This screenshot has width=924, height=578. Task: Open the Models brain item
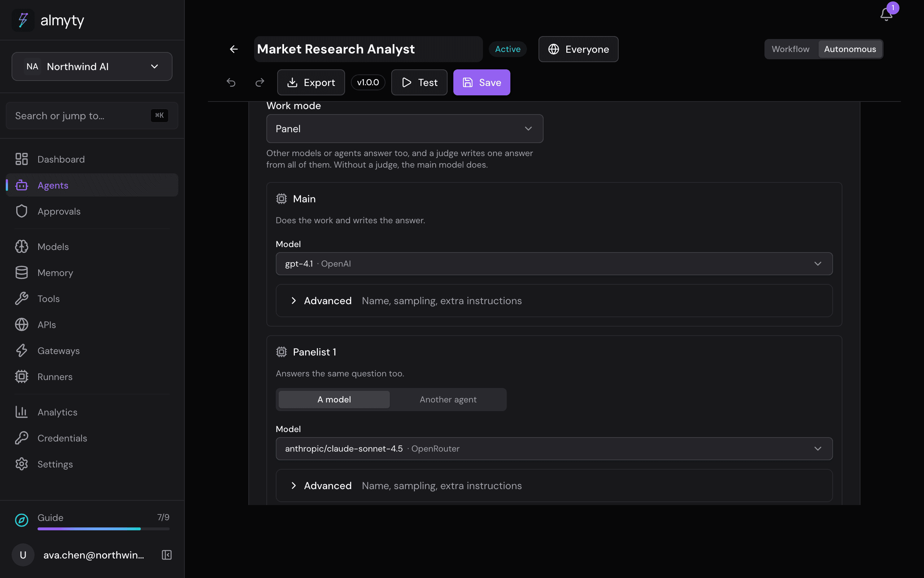(92, 247)
